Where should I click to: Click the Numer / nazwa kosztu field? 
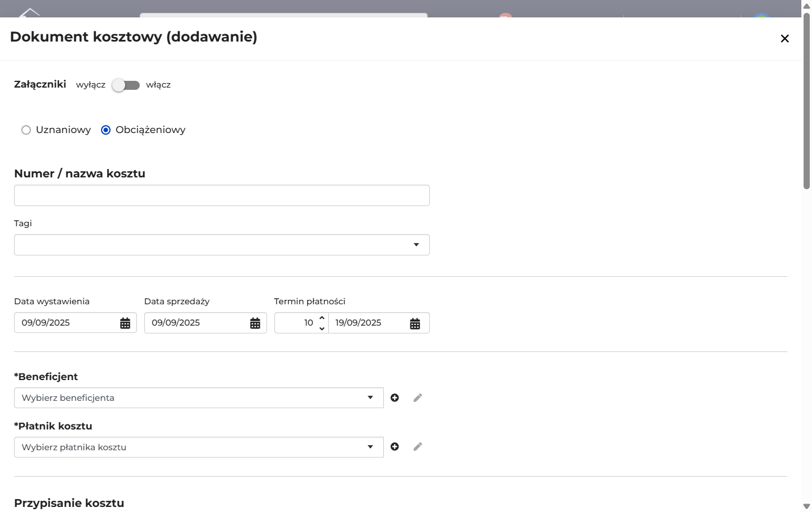tap(222, 195)
